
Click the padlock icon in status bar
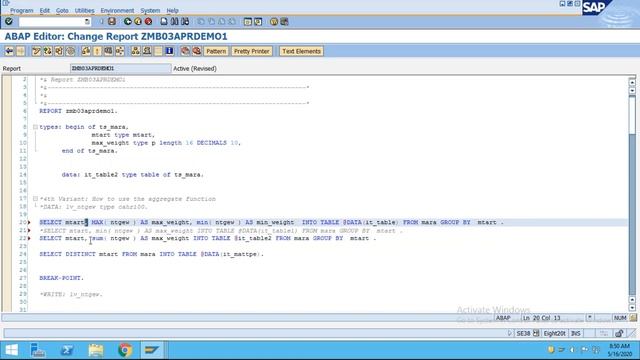619,333
